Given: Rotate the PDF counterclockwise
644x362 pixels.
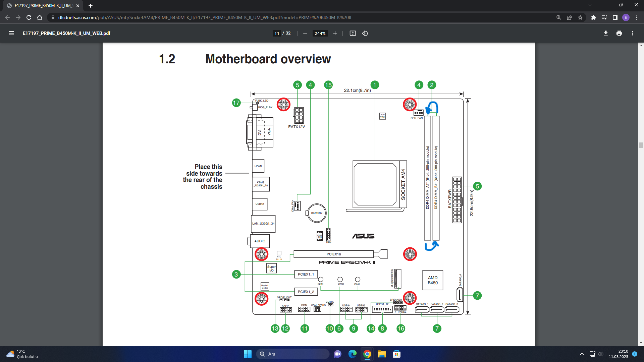Looking at the screenshot, I should coord(365,33).
